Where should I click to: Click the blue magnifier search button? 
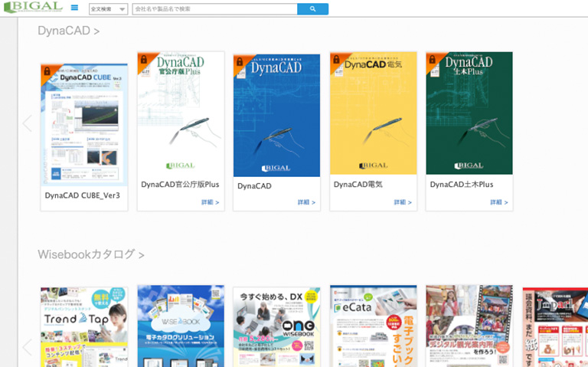coord(312,9)
